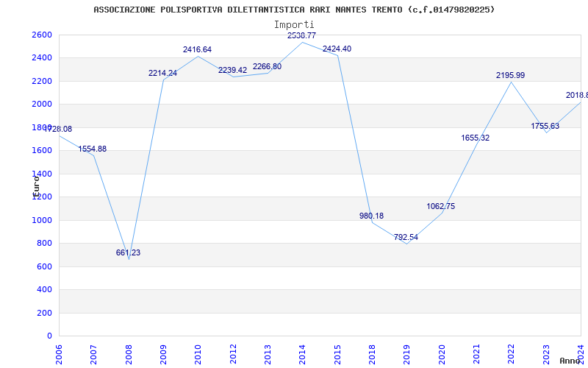Viewport: 588px width, 368px height.
Task: Click x-axis year 2012
Action: point(233,355)
